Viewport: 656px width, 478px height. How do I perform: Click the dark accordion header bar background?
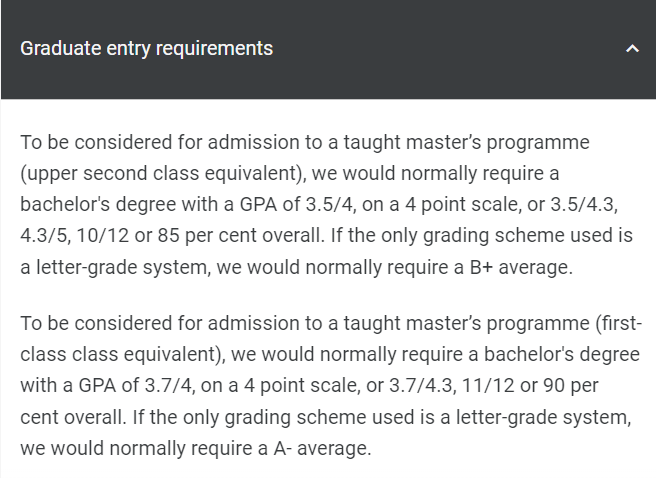click(328, 49)
